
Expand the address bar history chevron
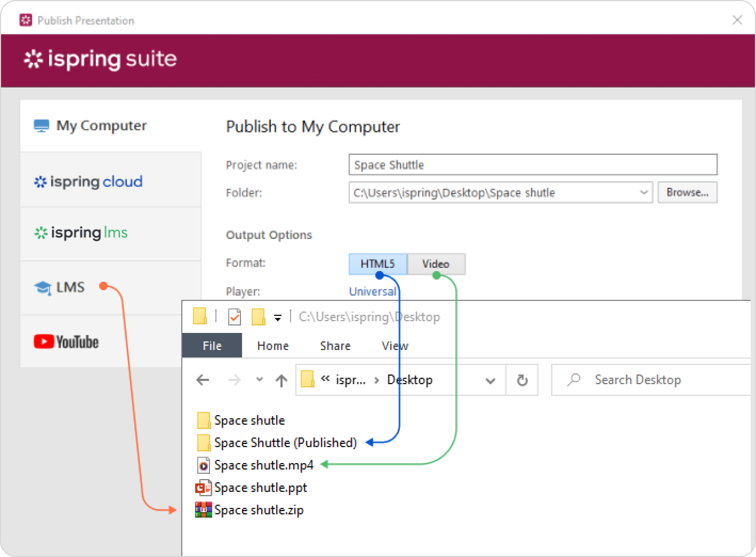coord(490,381)
